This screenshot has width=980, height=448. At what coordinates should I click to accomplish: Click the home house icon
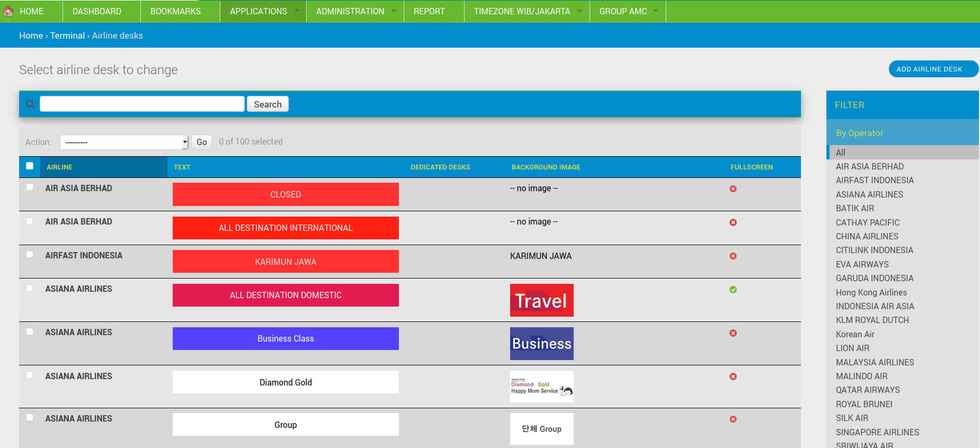pos(8,11)
